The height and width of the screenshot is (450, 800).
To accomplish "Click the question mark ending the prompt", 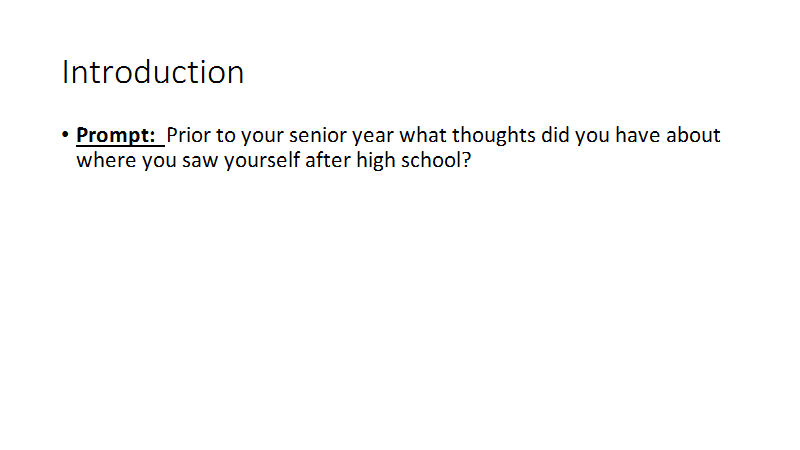I will pyautogui.click(x=466, y=160).
